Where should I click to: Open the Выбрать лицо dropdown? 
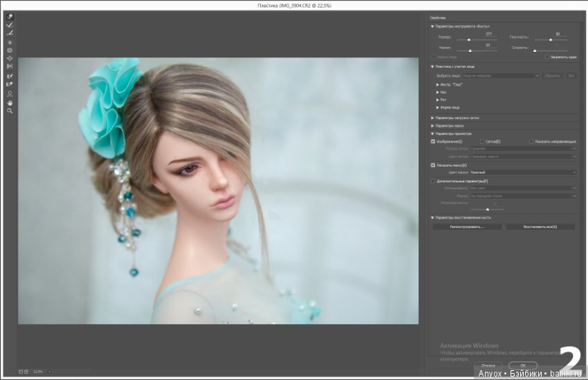(x=501, y=75)
